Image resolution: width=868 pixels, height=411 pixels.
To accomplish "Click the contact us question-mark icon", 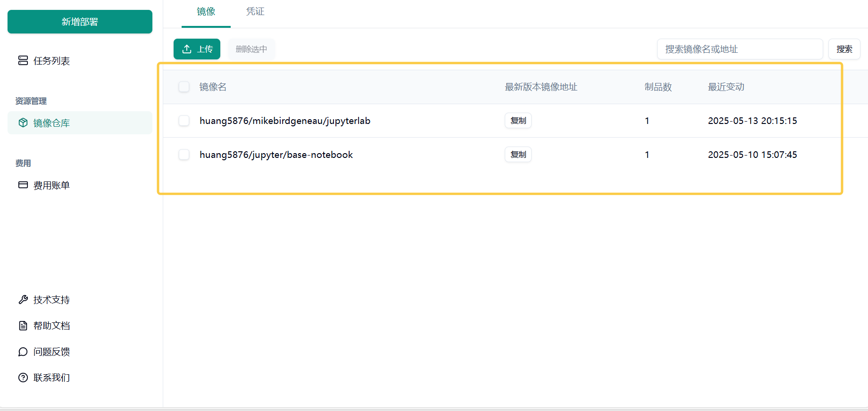I will (x=23, y=378).
